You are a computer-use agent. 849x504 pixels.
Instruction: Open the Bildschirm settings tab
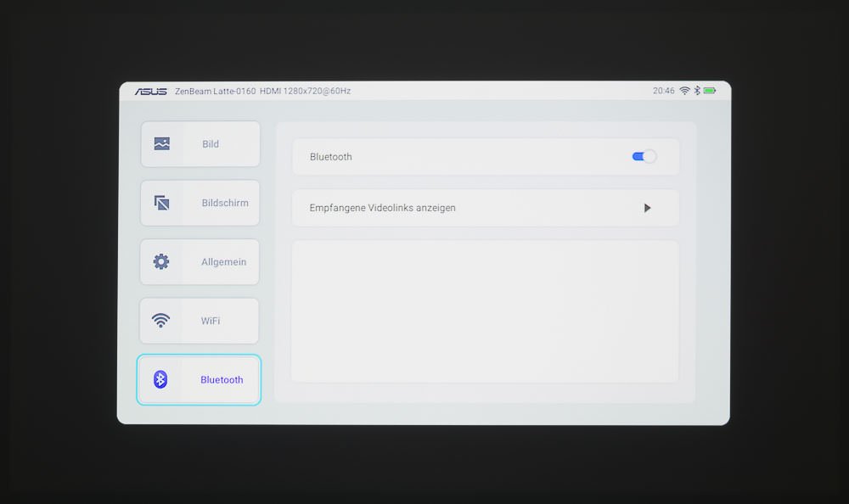coord(200,203)
